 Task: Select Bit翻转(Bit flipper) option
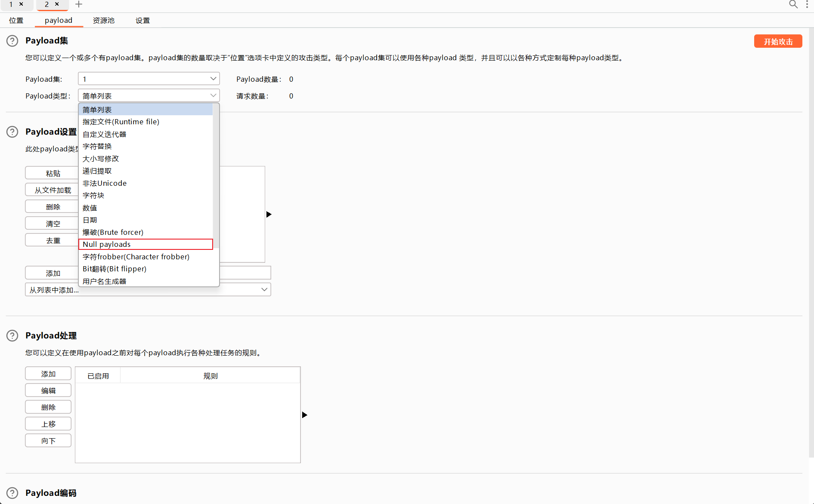pyautogui.click(x=146, y=269)
